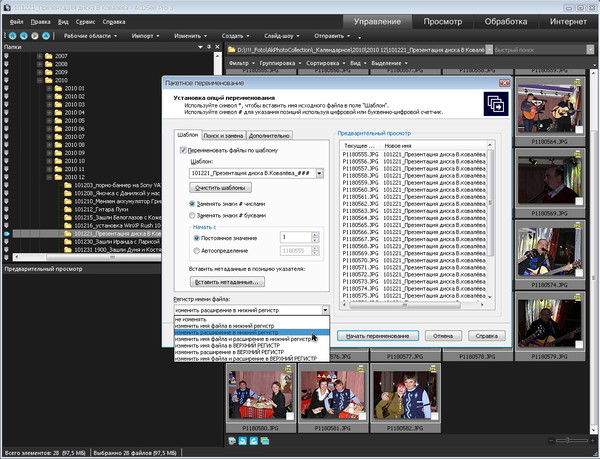The height and width of the screenshot is (459, 600).
Task: Tick the selection box on P1180582.JPG thumbnail
Action: (x=434, y=416)
